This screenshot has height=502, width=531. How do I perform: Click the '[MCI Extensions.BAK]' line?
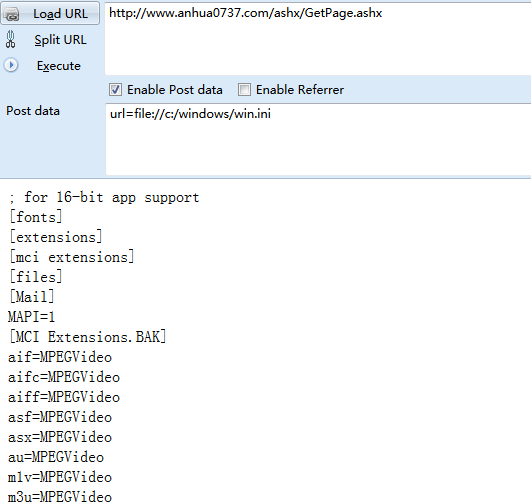87,337
